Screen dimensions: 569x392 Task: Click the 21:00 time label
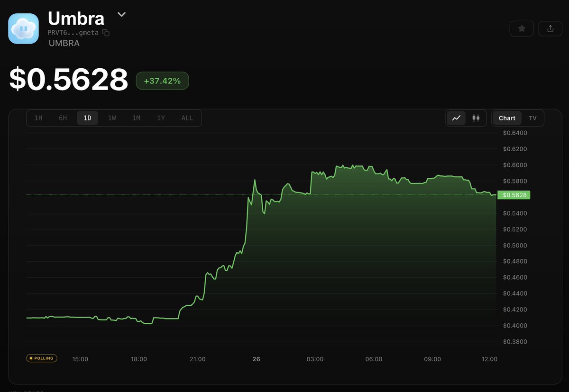pyautogui.click(x=198, y=359)
